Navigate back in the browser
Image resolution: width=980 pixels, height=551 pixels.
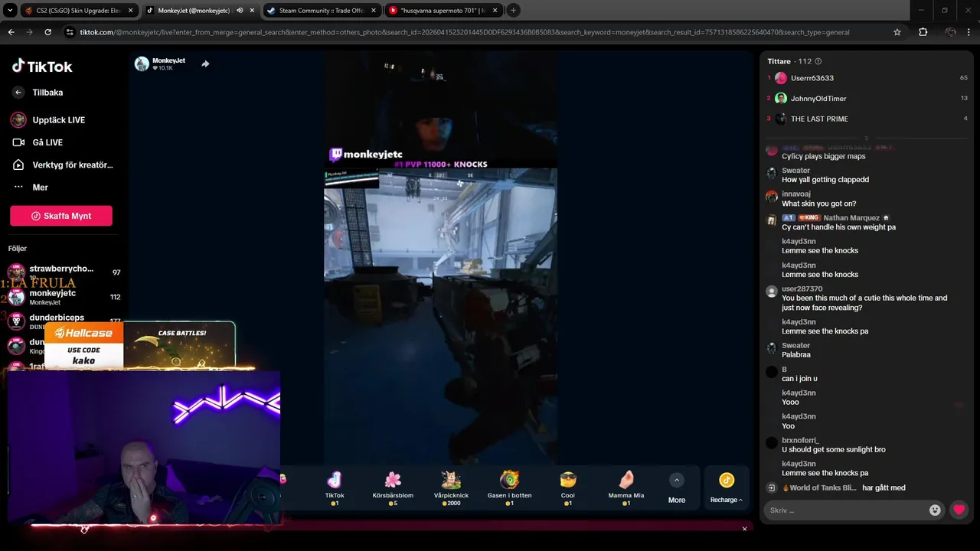click(x=11, y=32)
